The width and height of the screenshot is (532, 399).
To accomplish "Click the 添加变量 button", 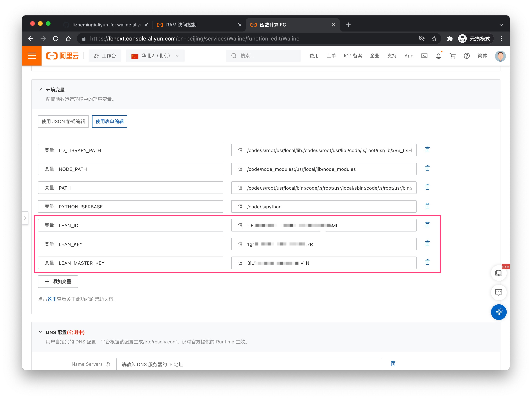I will [x=58, y=281].
